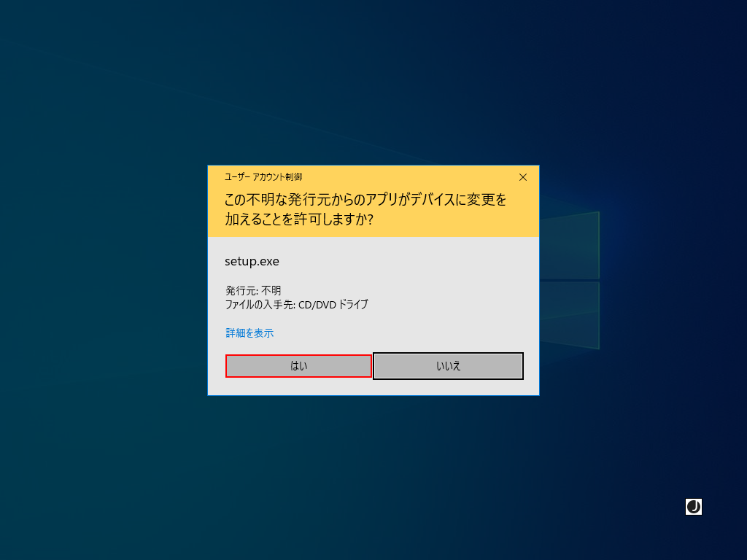Click the yellow header banner beside the title
Image resolution: width=747 pixels, height=560 pixels.
coord(410,177)
